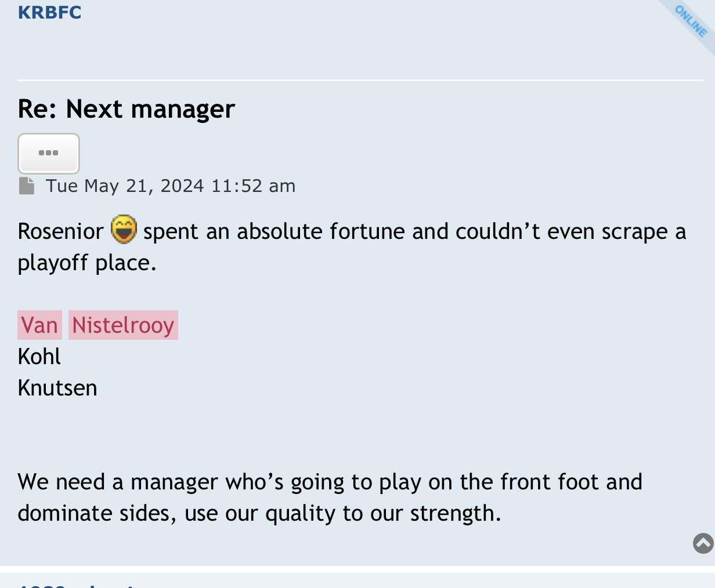Open the post options ellipsis button
This screenshot has height=588, width=715.
pyautogui.click(x=49, y=154)
